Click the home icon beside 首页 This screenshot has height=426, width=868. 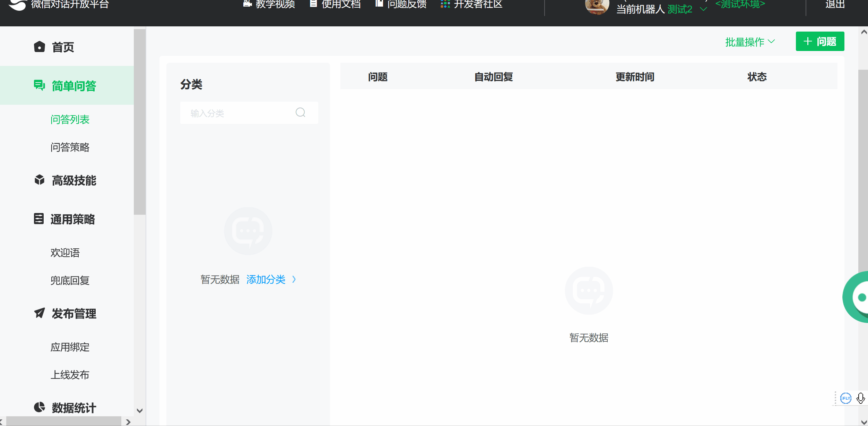click(40, 47)
